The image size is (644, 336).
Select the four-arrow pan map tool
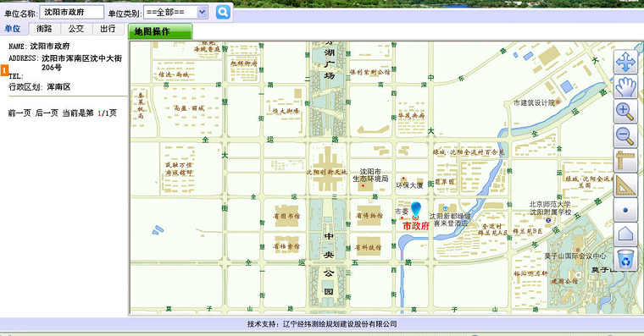[x=625, y=63]
